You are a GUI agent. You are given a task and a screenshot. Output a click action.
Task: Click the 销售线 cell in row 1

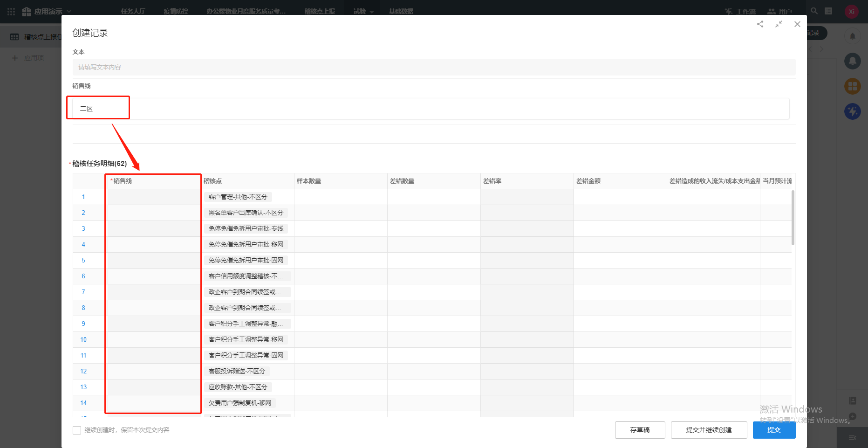click(x=154, y=197)
